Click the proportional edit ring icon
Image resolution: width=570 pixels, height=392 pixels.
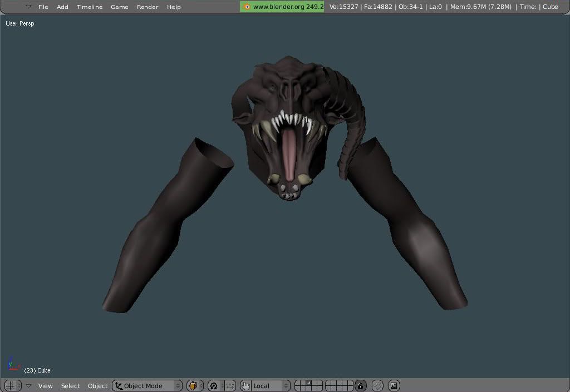(377, 385)
